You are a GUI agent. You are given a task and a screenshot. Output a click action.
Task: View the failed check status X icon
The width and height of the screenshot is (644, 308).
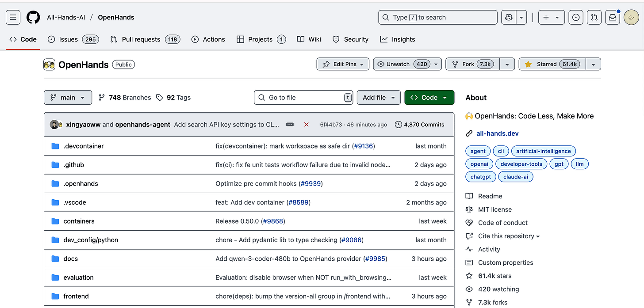[306, 125]
